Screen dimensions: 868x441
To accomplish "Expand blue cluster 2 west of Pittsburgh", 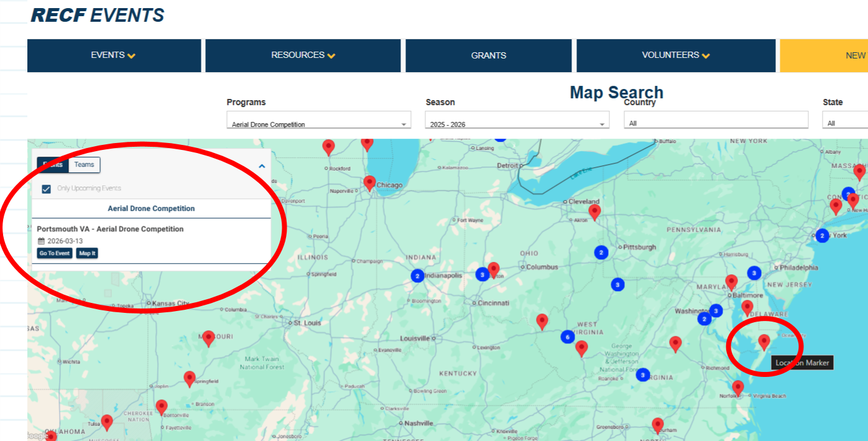I will (x=601, y=252).
